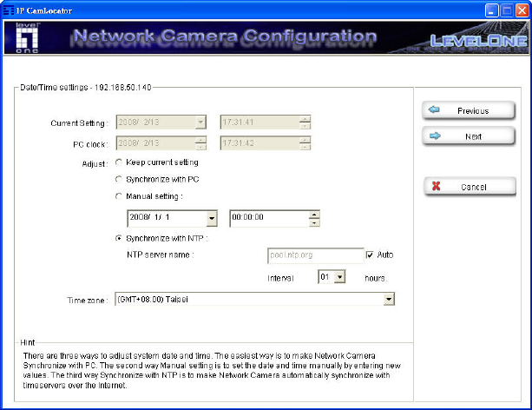This screenshot has width=532, height=410.
Task: Click the NTP server name field
Action: [x=316, y=255]
